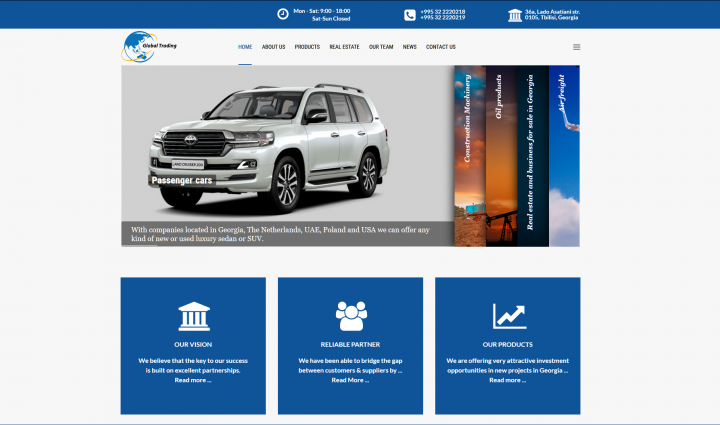The image size is (720, 425).
Task: Click the Global Trading logo
Action: (149, 46)
